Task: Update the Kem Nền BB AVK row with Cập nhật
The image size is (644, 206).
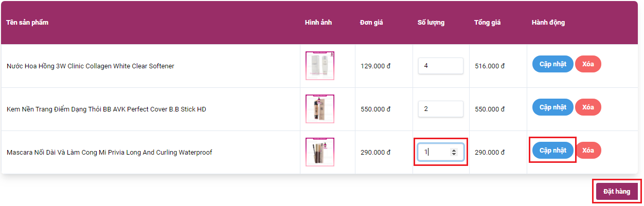Action: pos(552,107)
